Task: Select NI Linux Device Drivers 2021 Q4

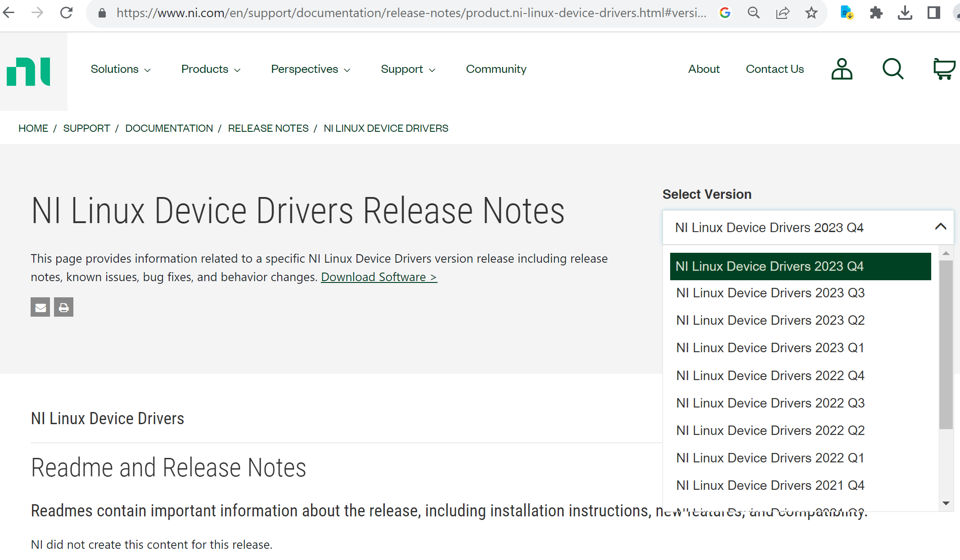Action: click(800, 485)
